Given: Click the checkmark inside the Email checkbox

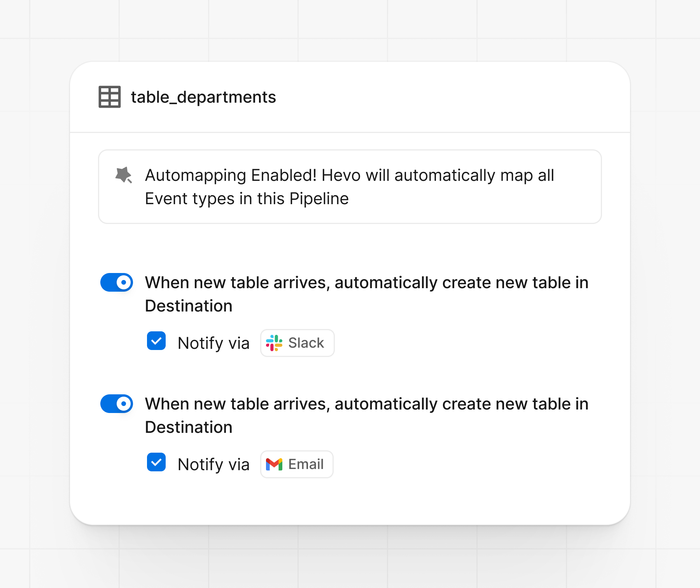Looking at the screenshot, I should point(156,462).
